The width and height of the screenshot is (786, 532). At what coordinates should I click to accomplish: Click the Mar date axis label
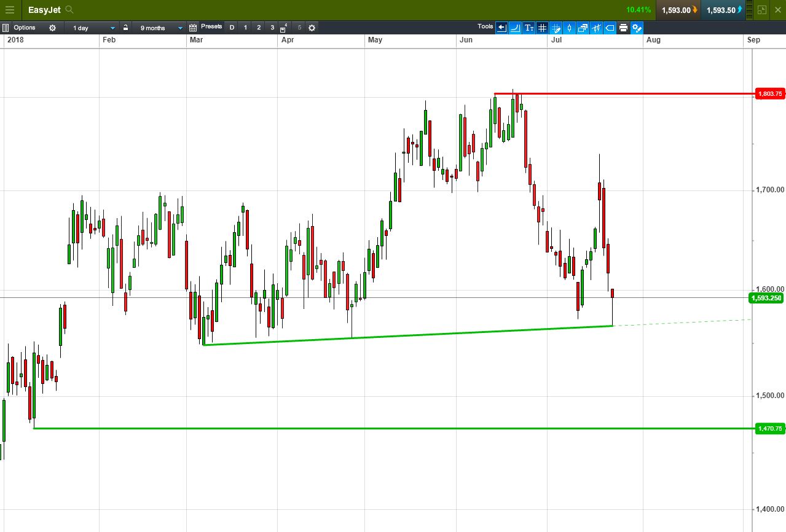[197, 40]
